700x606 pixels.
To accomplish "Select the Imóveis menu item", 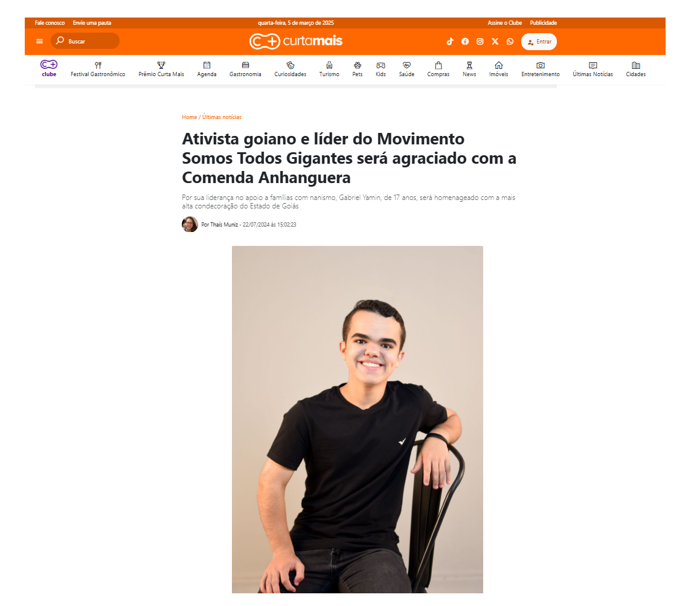I will [x=499, y=69].
